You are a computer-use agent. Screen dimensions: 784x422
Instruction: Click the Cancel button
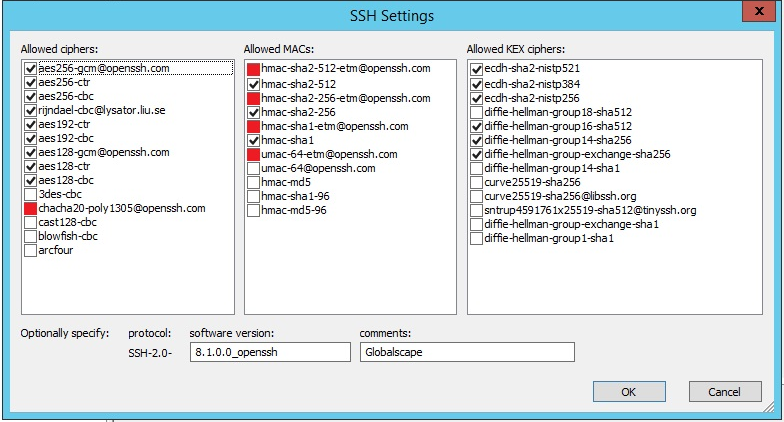[724, 392]
